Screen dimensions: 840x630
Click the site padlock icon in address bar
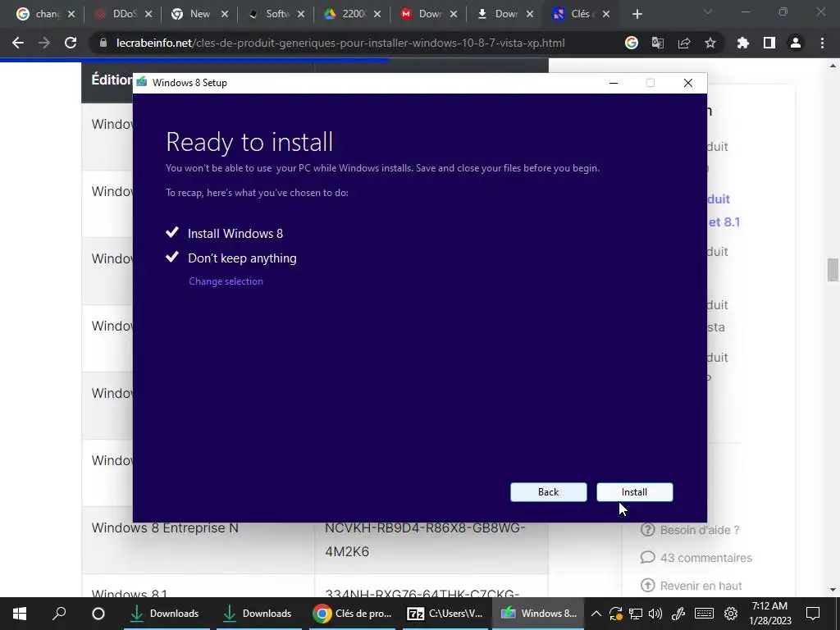103,43
